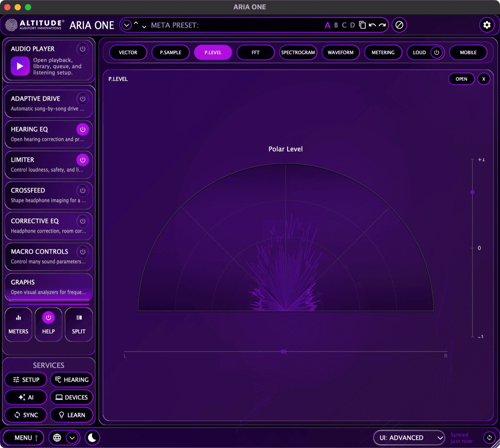500x448 pixels.
Task: Click the sync status refresh icon
Action: (x=490, y=438)
